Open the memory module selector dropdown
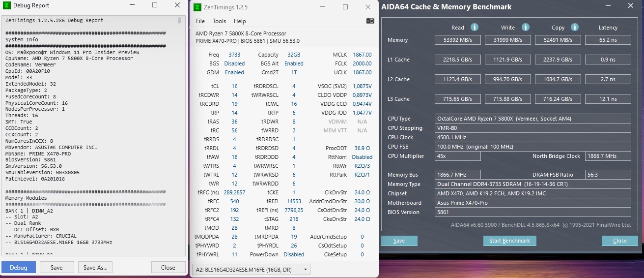 tap(251, 269)
